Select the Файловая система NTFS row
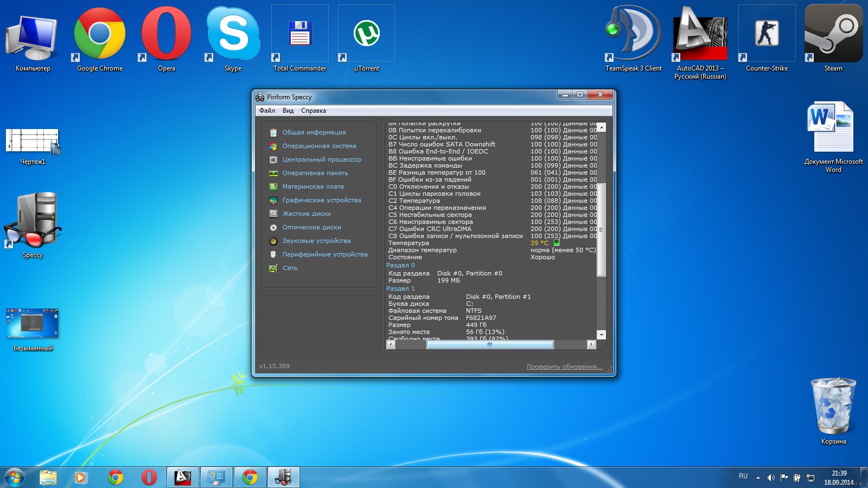 point(435,311)
